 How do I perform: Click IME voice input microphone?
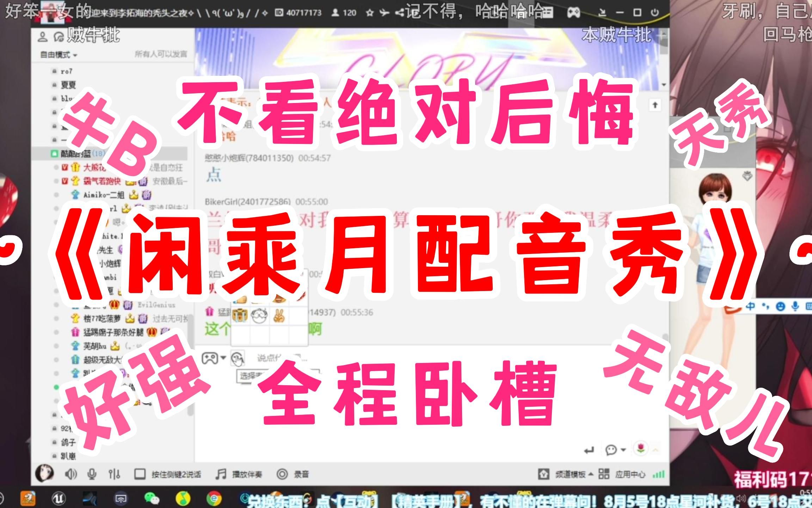(795, 306)
